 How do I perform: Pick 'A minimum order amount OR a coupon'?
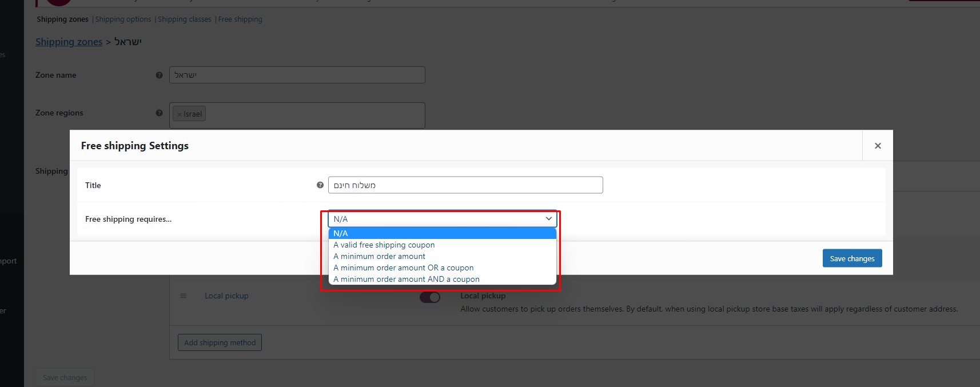click(404, 268)
